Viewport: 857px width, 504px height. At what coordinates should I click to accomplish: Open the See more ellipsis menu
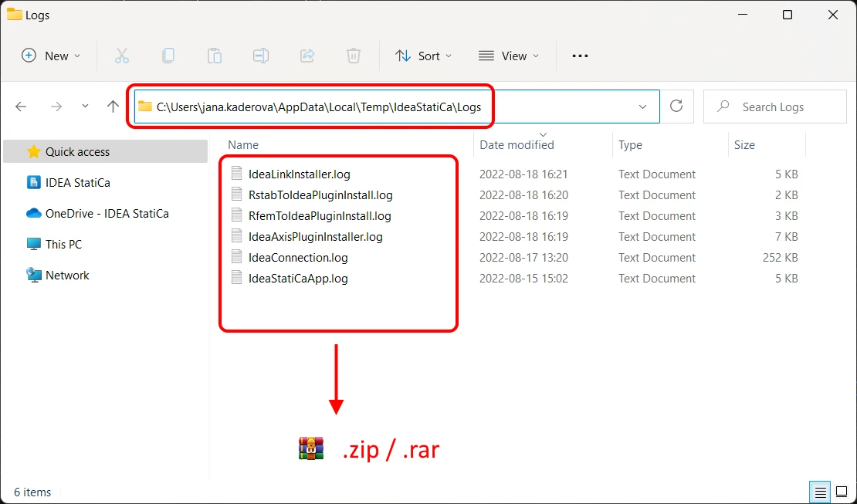tap(580, 56)
